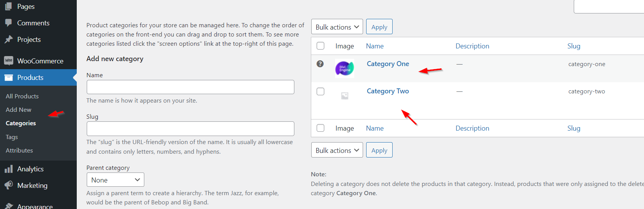Open the Category One link
The image size is (644, 209).
[x=388, y=64]
